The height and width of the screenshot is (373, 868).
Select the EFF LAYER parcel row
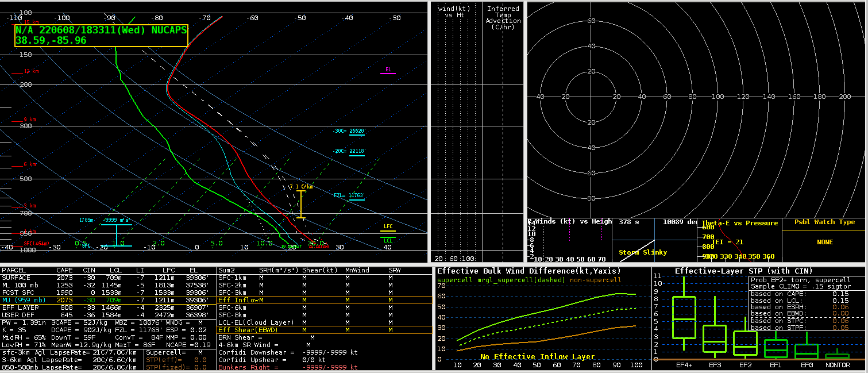[x=108, y=307]
